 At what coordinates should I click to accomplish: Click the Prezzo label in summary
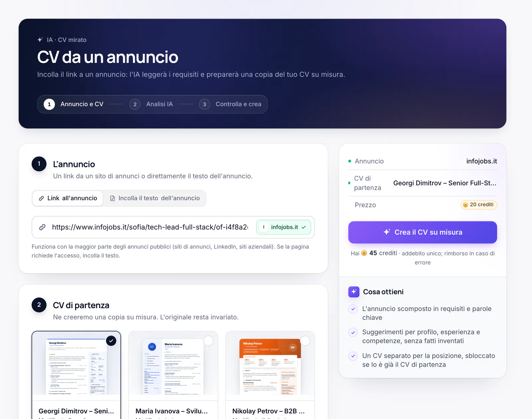pos(365,205)
